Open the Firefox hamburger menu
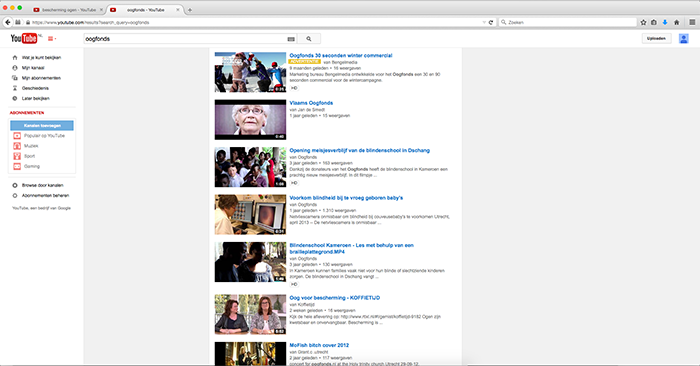Screen dimensions: 700x366 click(x=692, y=22)
